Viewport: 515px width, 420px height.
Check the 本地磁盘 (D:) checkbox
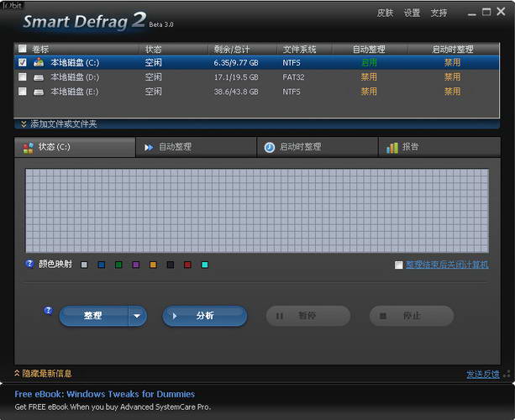(x=23, y=76)
